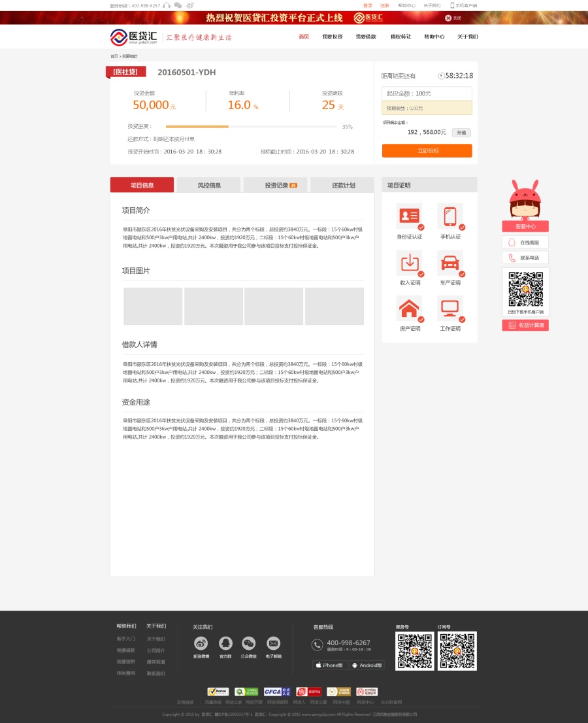Click the 充值 recharge button
This screenshot has height=723, width=588.
(461, 132)
